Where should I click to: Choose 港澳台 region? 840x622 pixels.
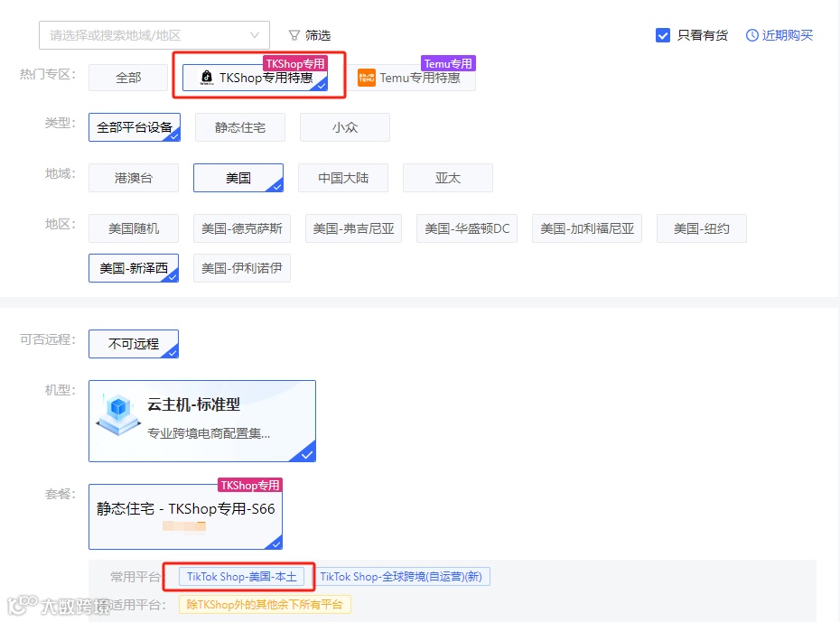pos(134,178)
